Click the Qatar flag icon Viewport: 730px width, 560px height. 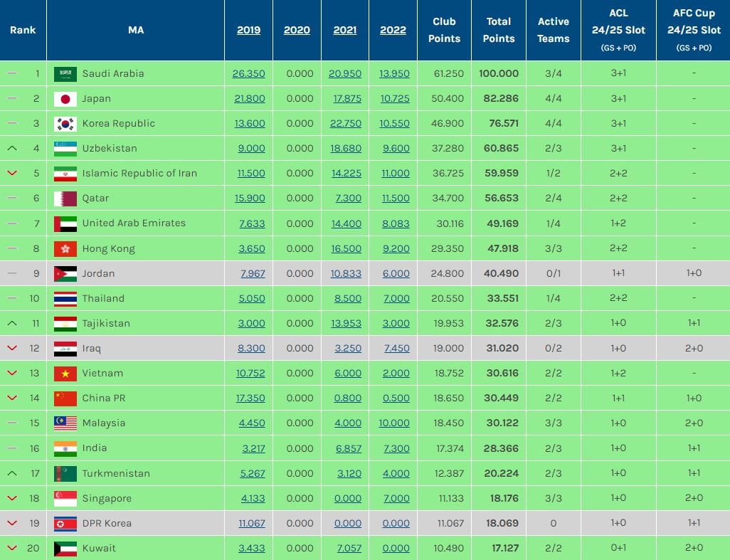(65, 199)
